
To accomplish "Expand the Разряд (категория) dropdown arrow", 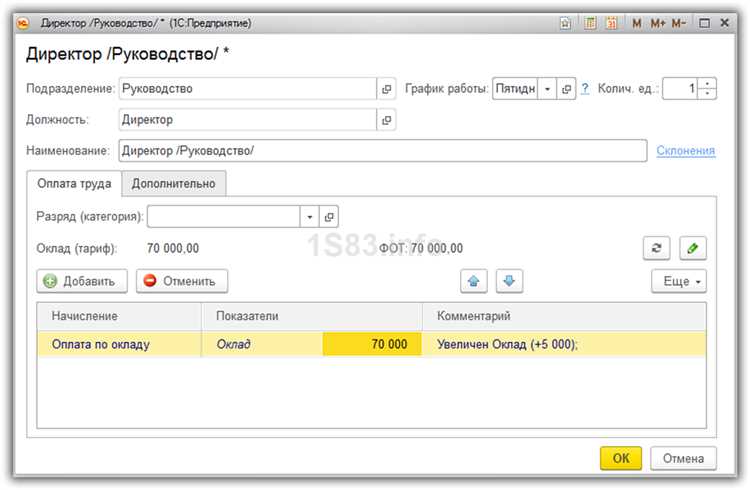I will click(309, 217).
